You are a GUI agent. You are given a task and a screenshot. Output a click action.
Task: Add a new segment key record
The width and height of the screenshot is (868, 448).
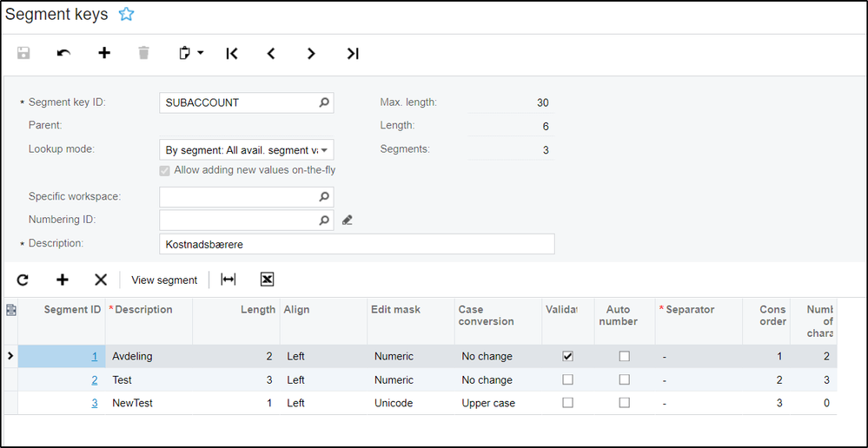104,54
